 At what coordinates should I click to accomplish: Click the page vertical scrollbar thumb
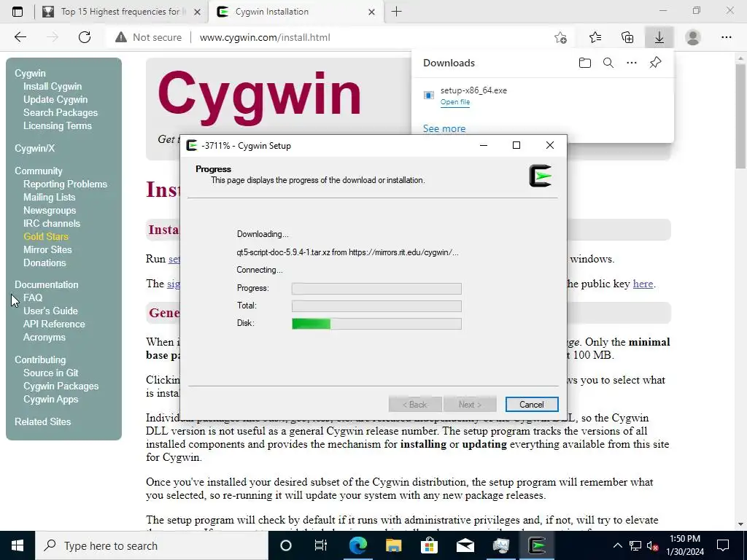click(x=741, y=116)
